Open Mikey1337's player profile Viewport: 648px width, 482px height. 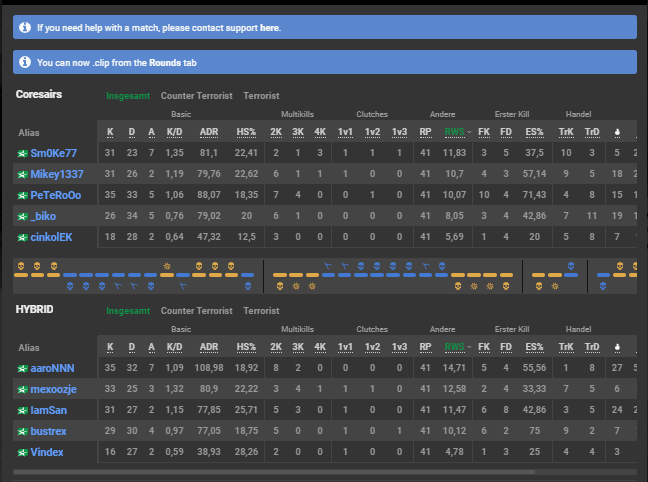pos(57,174)
